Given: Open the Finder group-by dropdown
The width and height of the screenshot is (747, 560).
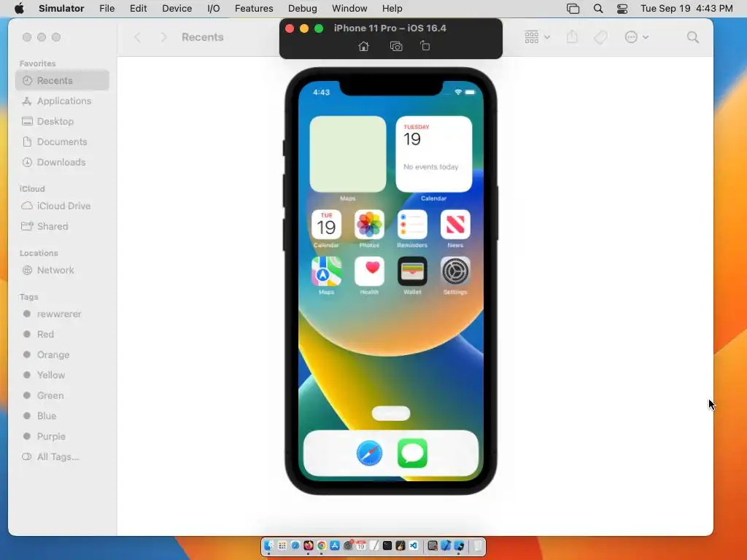Looking at the screenshot, I should (x=537, y=37).
